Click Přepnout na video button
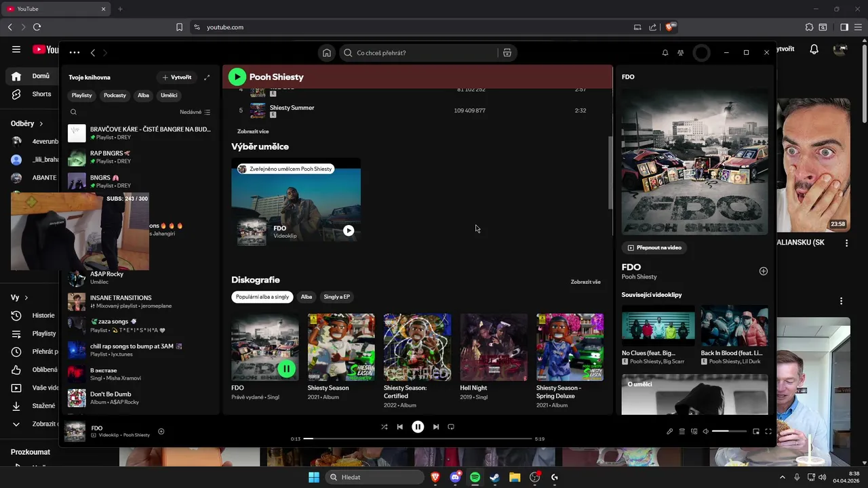Viewport: 868px width, 488px height. point(654,247)
